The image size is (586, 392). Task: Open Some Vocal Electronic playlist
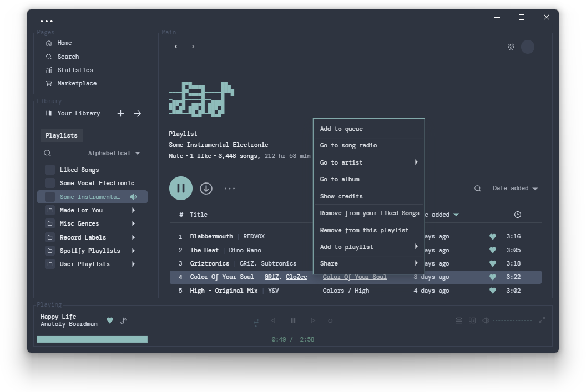tap(92, 184)
